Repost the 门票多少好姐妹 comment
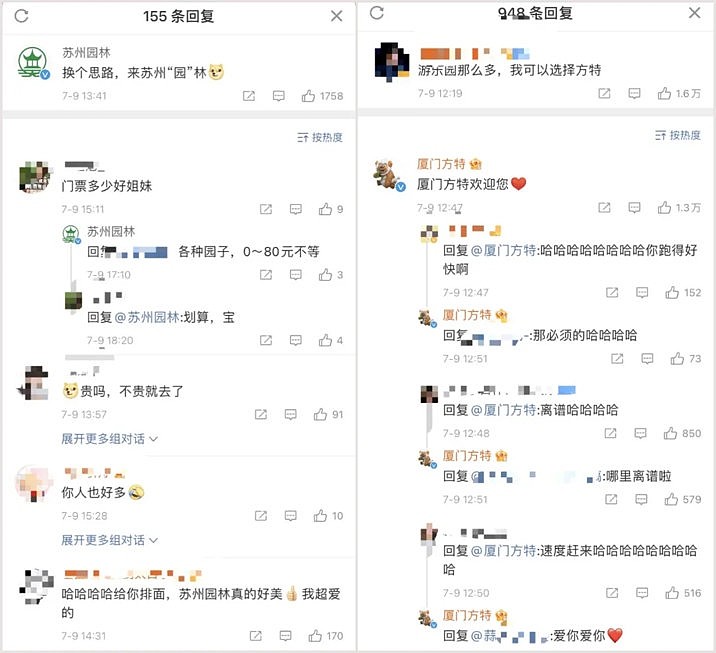The width and height of the screenshot is (716, 653). [x=266, y=209]
